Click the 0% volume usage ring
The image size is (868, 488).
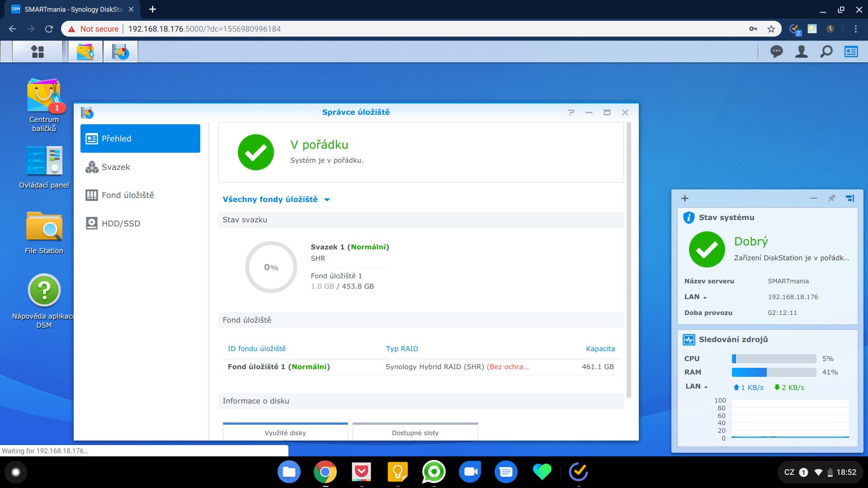tap(271, 267)
